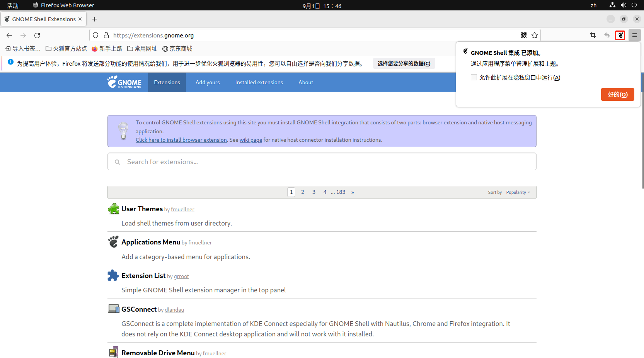Click the padlock site security icon
The width and height of the screenshot is (644, 358).
click(106, 35)
